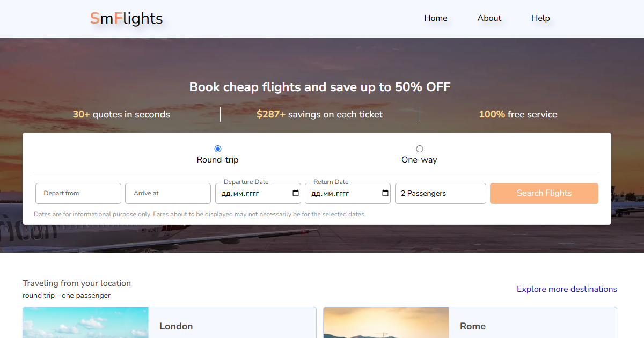Focus the Depart from input field
This screenshot has width=644, height=338.
click(78, 194)
